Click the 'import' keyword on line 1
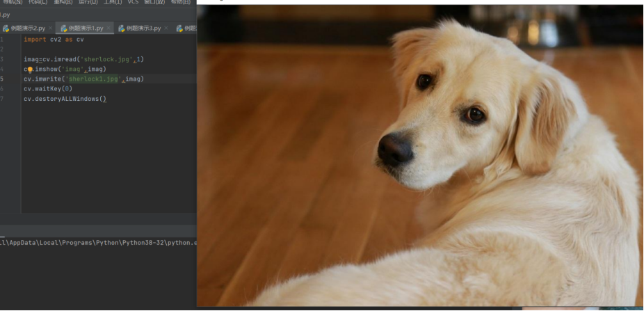 (x=35, y=40)
